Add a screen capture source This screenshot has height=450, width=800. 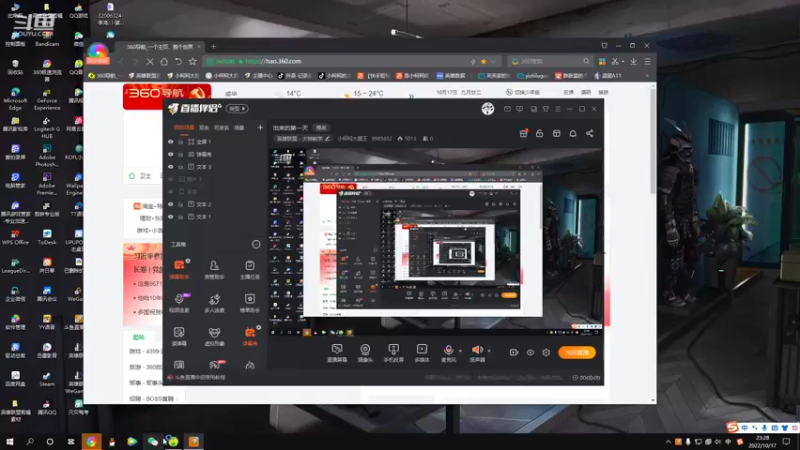click(x=337, y=353)
